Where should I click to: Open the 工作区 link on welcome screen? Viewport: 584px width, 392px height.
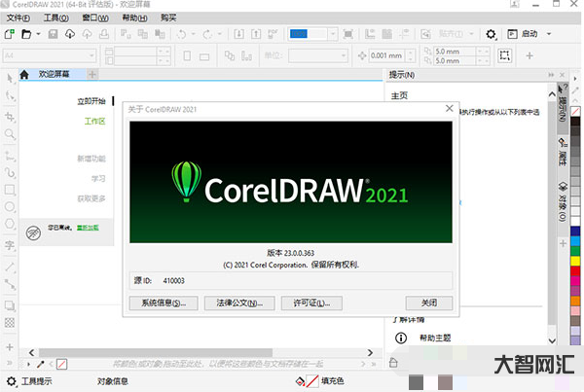click(93, 123)
